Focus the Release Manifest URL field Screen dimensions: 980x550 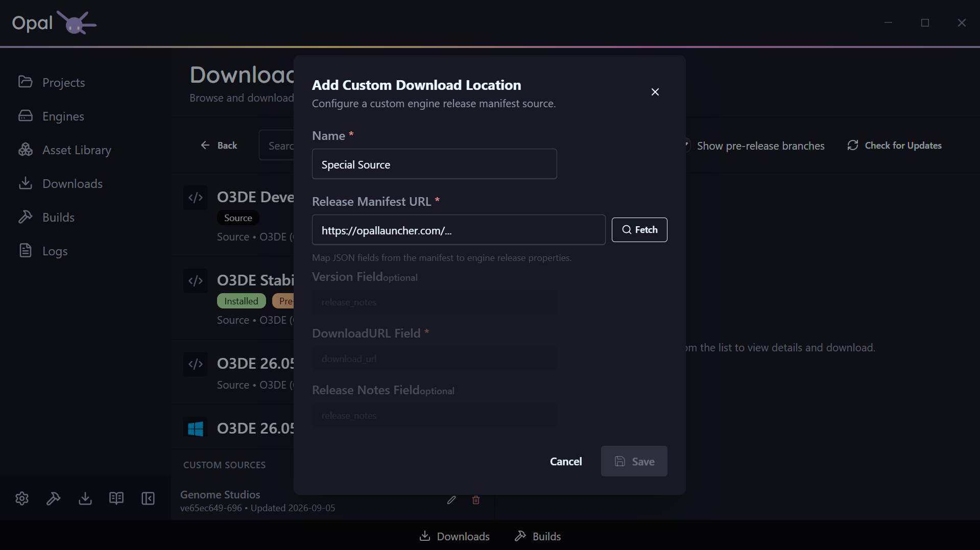[x=459, y=230]
